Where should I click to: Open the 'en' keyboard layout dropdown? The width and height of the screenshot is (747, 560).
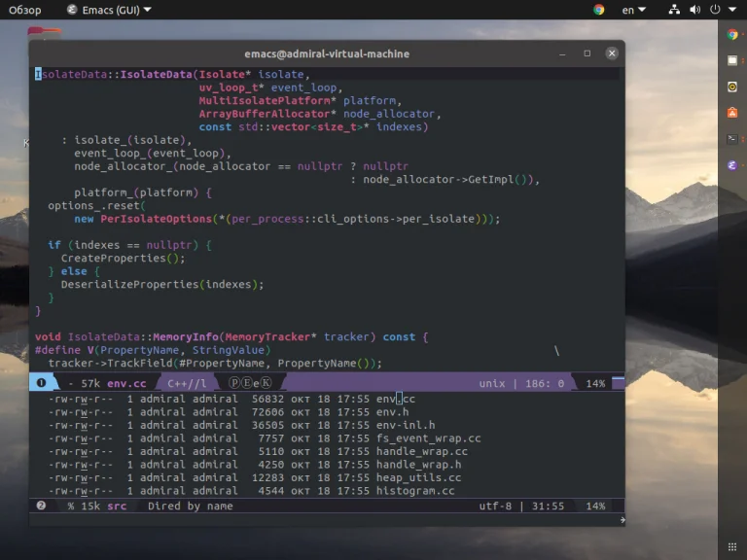[634, 10]
